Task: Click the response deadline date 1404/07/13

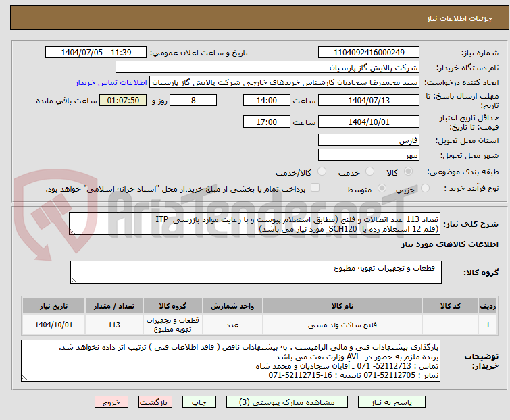Action: (369, 100)
